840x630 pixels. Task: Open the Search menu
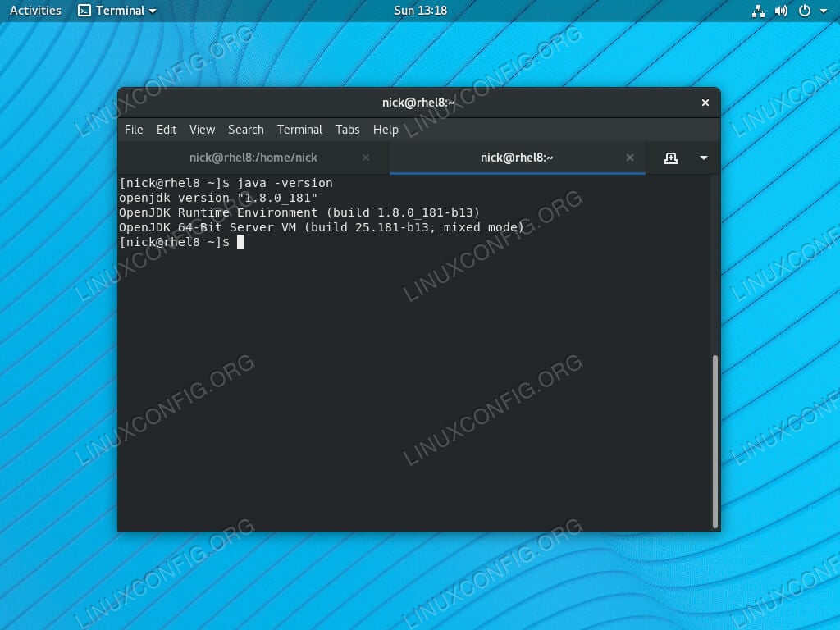click(246, 130)
